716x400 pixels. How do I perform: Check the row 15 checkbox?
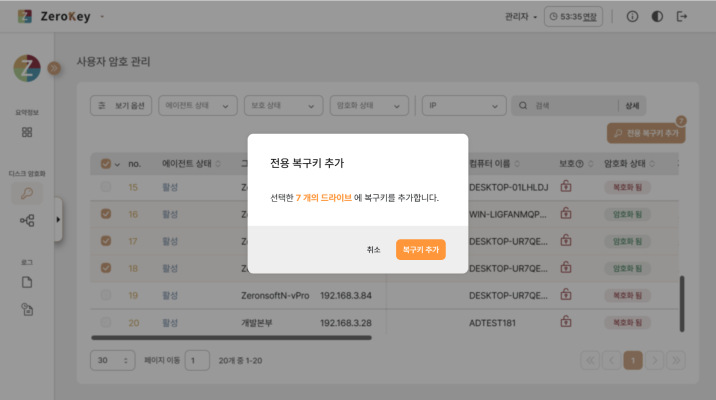point(106,186)
